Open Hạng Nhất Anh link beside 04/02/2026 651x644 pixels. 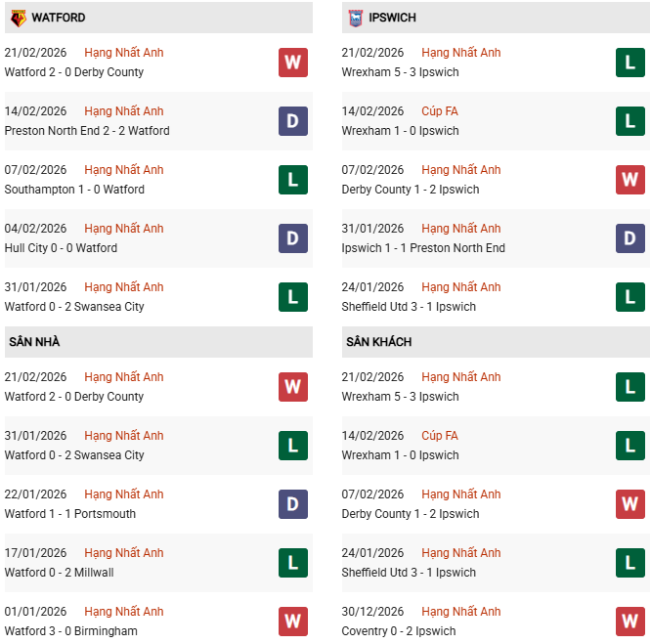(x=124, y=229)
